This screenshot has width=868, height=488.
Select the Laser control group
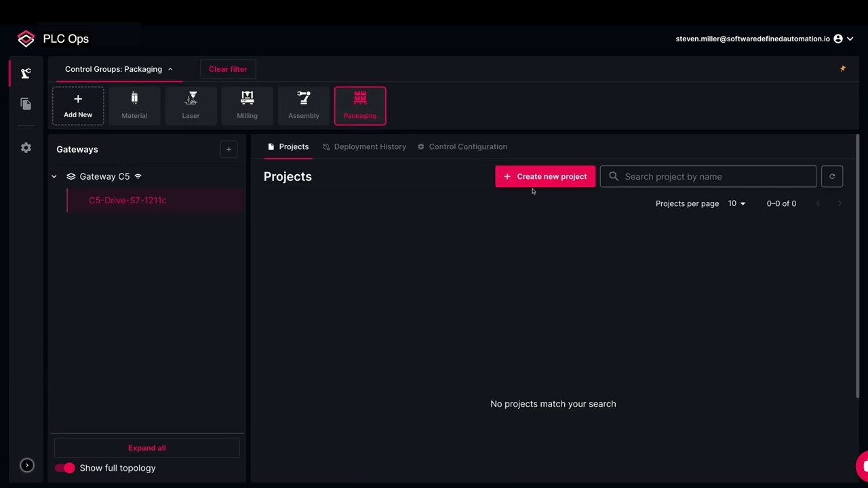click(191, 106)
